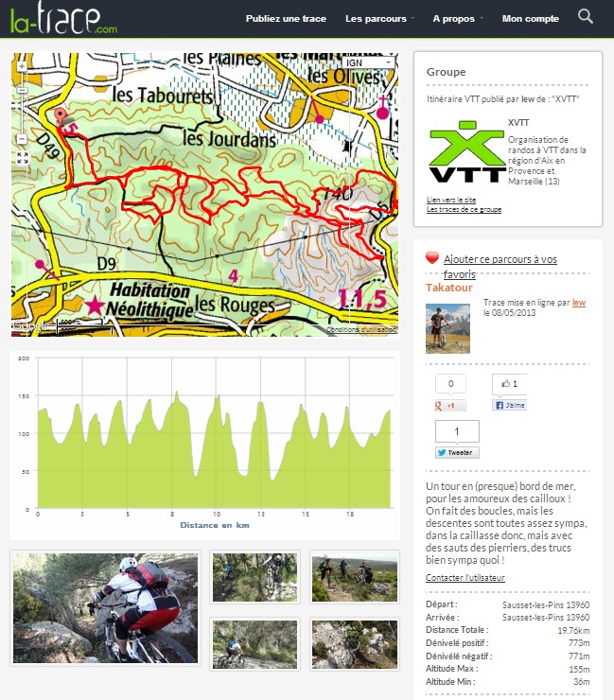This screenshot has height=700, width=614.
Task: Open the search magnifier icon
Action: pos(586,17)
